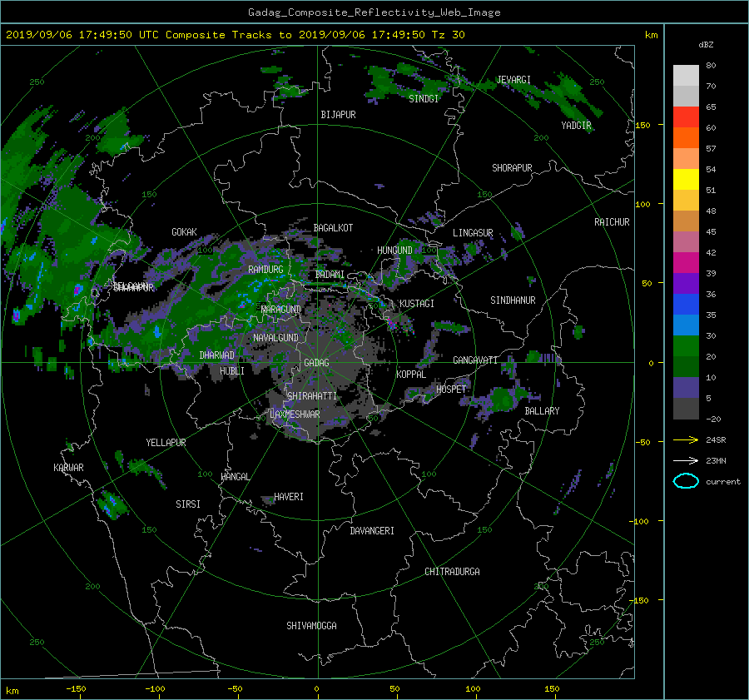Click the SINDGI city label

point(424,98)
